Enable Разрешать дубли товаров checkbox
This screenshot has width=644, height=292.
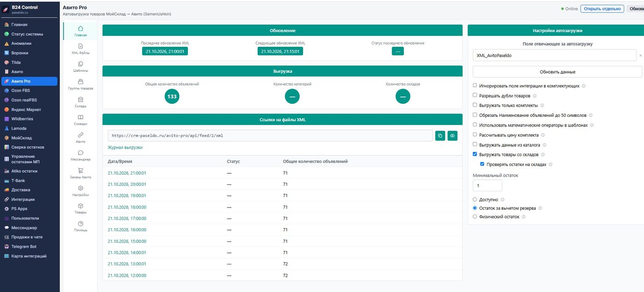(475, 96)
